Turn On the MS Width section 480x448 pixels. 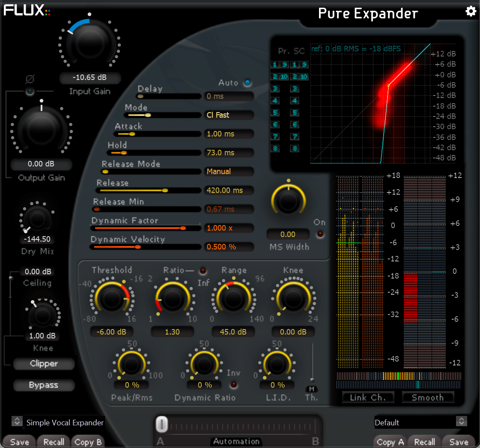click(x=319, y=234)
